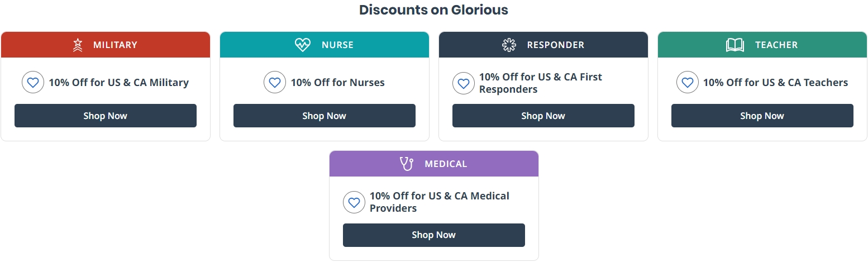Viewport: 868px width, 262px height.
Task: Open the purple MEDICAL header banner
Action: tap(434, 164)
